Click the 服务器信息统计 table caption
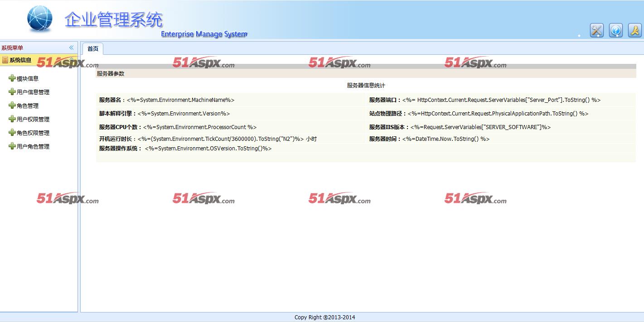Image resolution: width=644 pixels, height=322 pixels. [366, 85]
